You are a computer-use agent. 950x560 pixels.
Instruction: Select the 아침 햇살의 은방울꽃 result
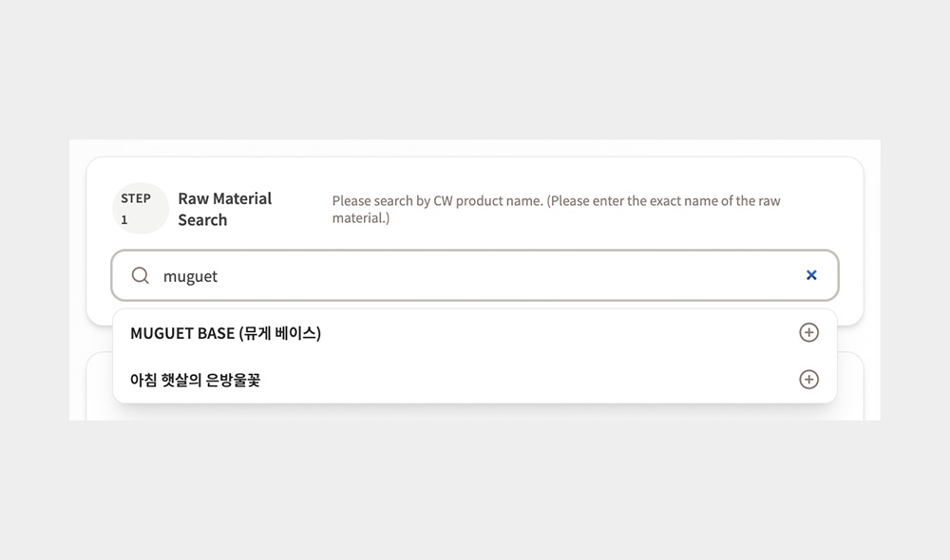click(x=475, y=380)
